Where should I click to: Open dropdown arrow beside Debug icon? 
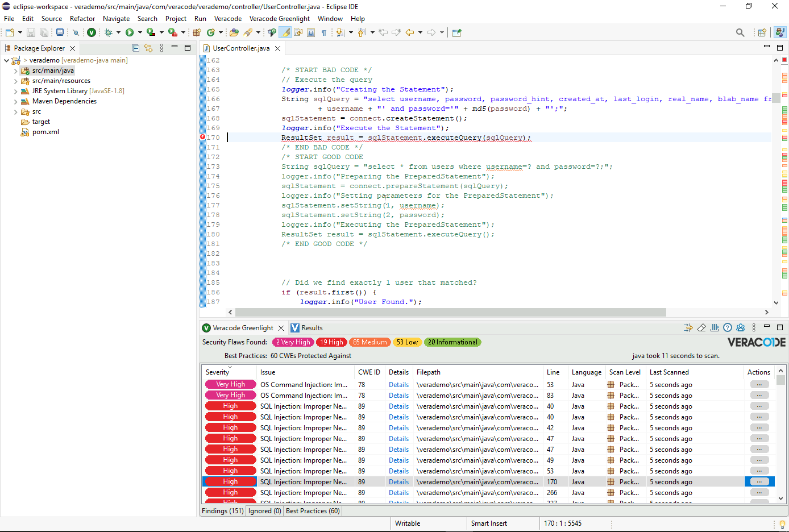tap(118, 32)
